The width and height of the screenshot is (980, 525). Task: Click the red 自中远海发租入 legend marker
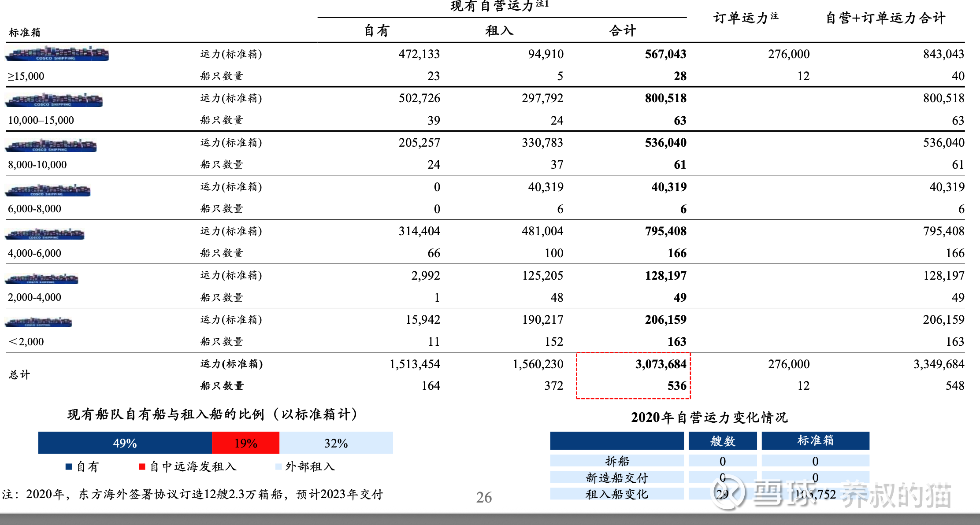[142, 467]
